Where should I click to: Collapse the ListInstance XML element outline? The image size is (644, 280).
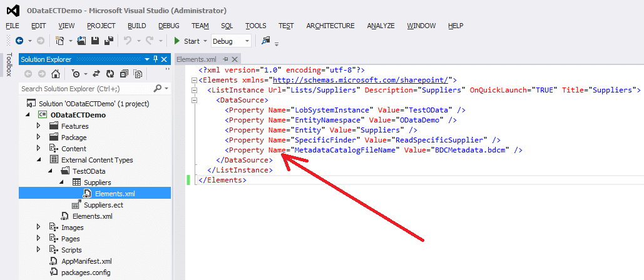pyautogui.click(x=194, y=90)
